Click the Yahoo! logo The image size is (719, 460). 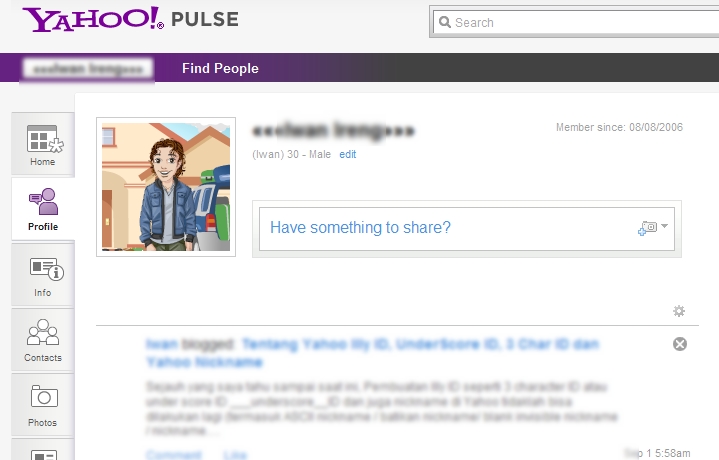(x=93, y=19)
